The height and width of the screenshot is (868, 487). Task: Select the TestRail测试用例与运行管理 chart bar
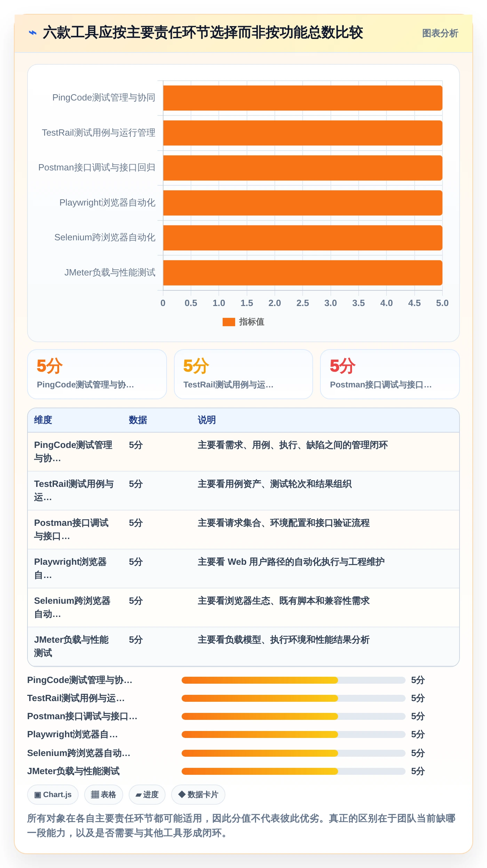coord(303,133)
